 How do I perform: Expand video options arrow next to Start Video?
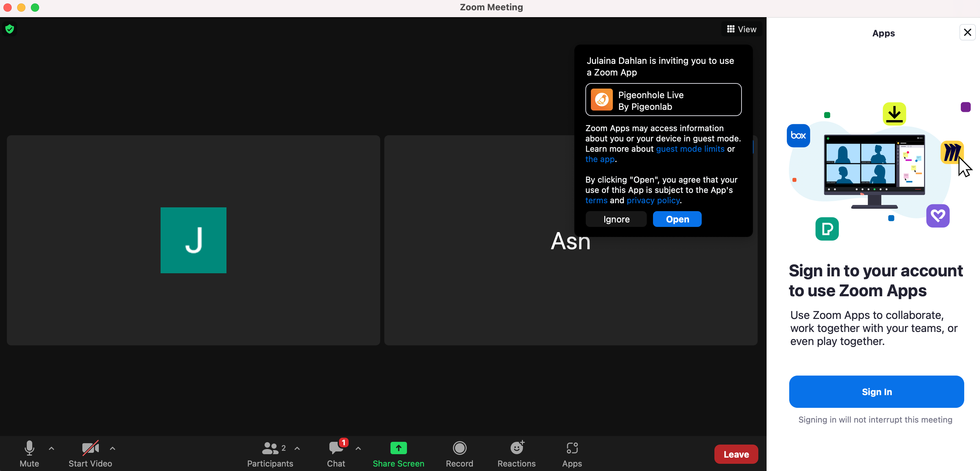tap(113, 449)
